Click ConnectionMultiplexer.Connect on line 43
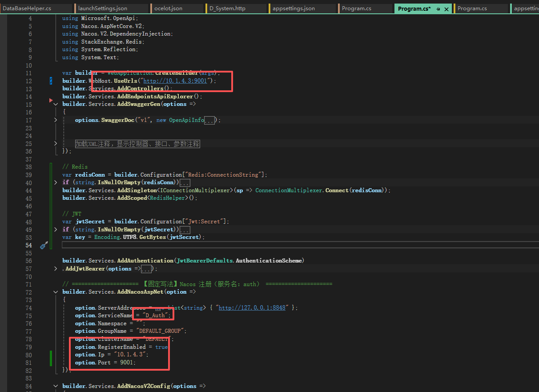539x392 pixels. [302, 190]
